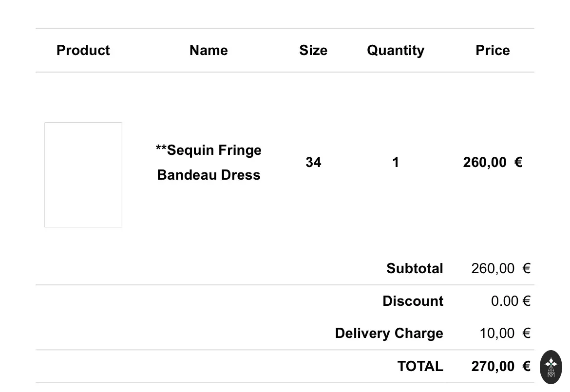Select the Sequin Fringe Bandeau Dress name
570x392 pixels.
pyautogui.click(x=209, y=162)
